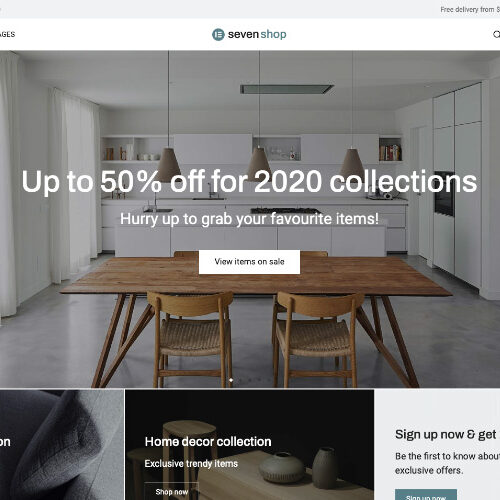Viewport: 500px width, 500px height.
Task: Jump to the third slide dot in hero carousel
Action: click(250, 380)
